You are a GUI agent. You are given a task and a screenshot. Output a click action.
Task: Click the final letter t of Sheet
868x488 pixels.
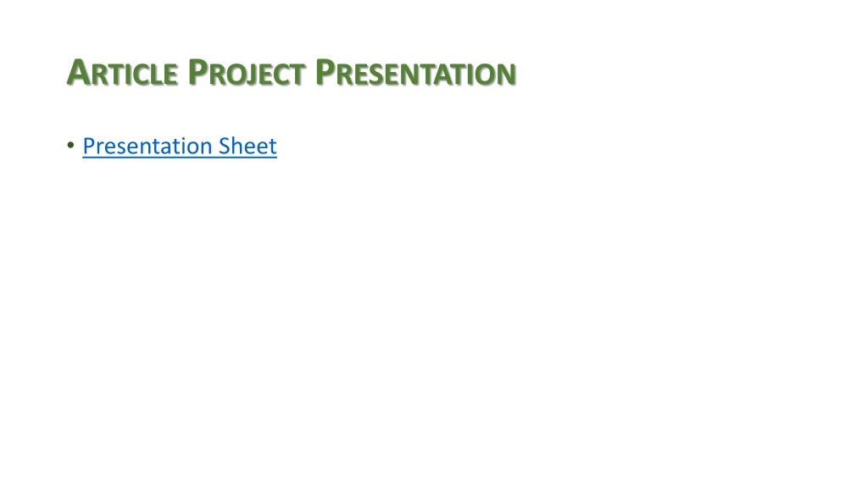(272, 146)
